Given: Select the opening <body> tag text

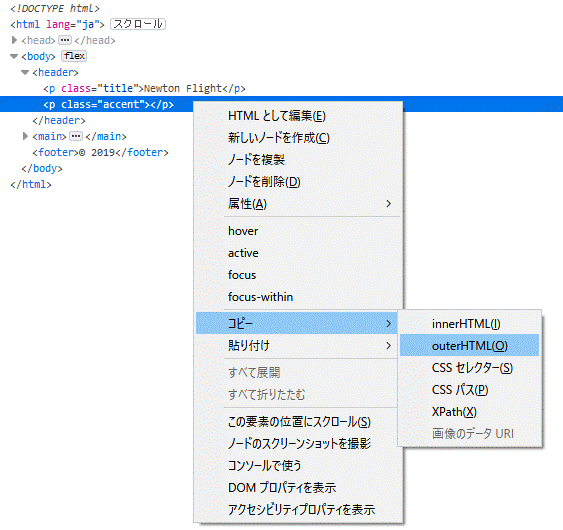Looking at the screenshot, I should pos(38,56).
